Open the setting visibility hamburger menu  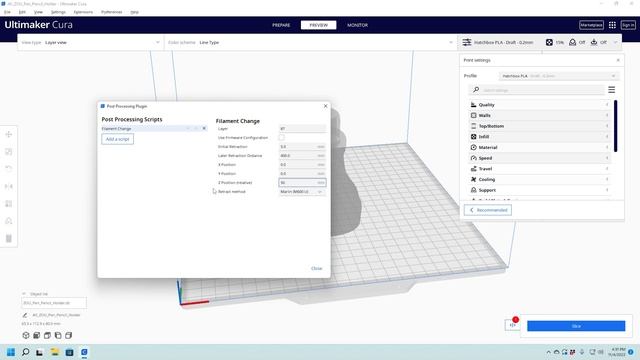point(611,90)
